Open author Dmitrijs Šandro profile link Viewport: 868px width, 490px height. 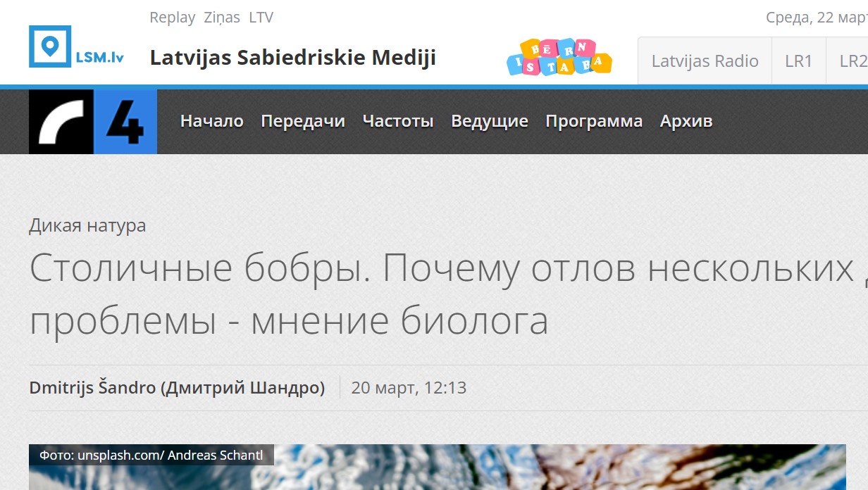coord(177,387)
